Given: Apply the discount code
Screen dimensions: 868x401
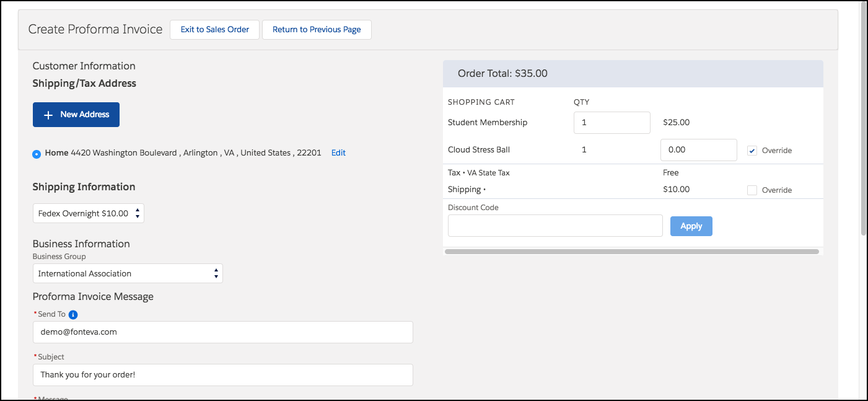Looking at the screenshot, I should tap(691, 226).
